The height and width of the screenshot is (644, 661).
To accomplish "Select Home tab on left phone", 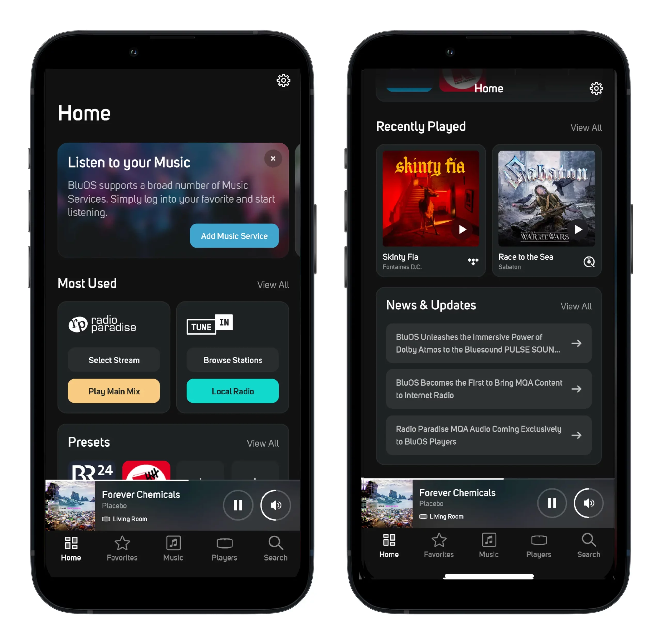I will pyautogui.click(x=71, y=549).
